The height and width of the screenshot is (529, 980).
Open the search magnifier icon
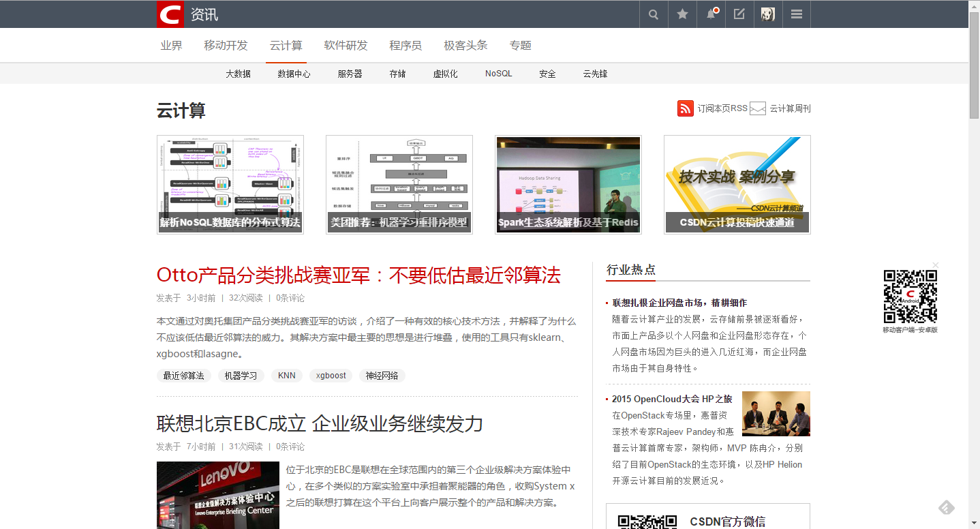(654, 14)
